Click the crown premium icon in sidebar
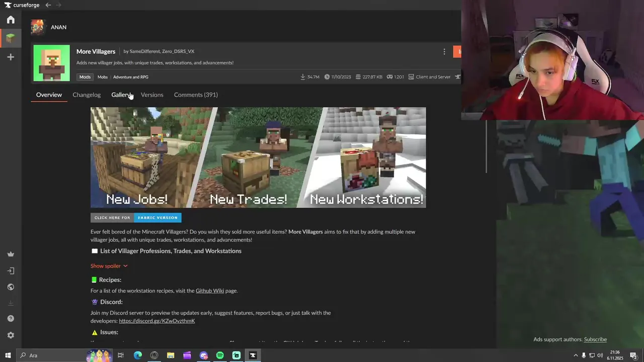 click(11, 254)
